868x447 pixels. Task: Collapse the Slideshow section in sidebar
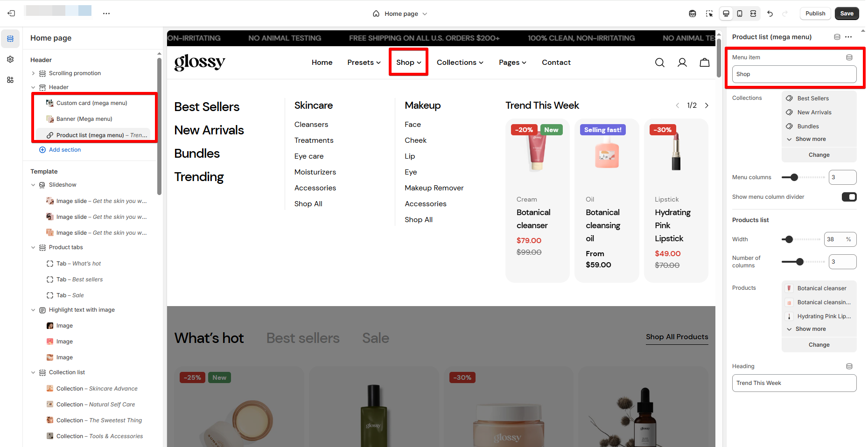point(33,185)
